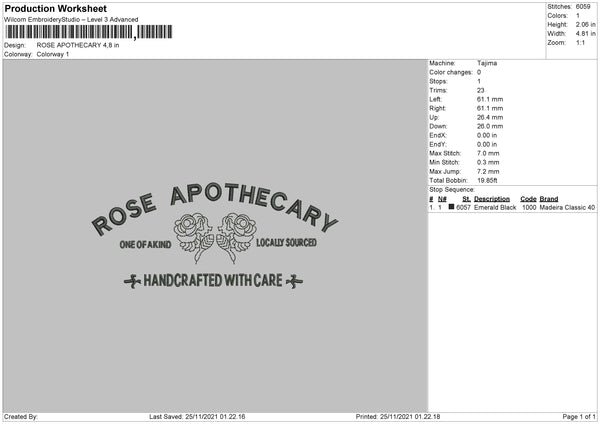This screenshot has width=600, height=424.
Task: Click ONE OF A KIND text in design
Action: point(145,245)
